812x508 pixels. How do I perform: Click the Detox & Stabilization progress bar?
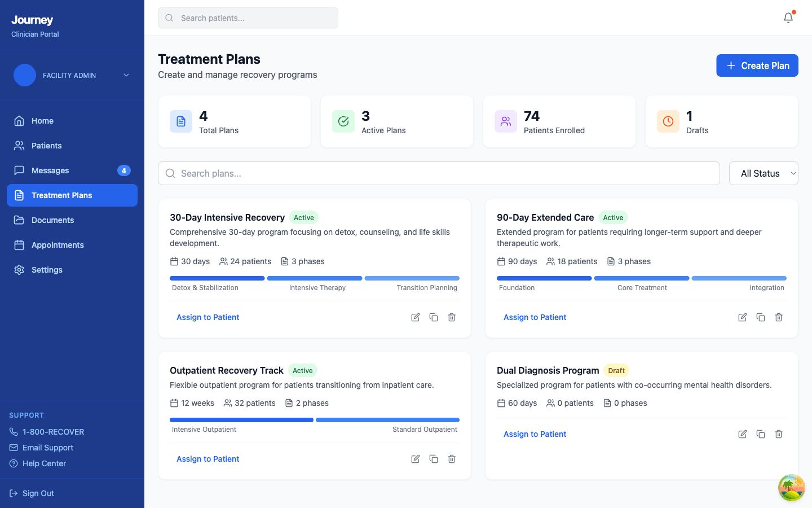pyautogui.click(x=217, y=278)
